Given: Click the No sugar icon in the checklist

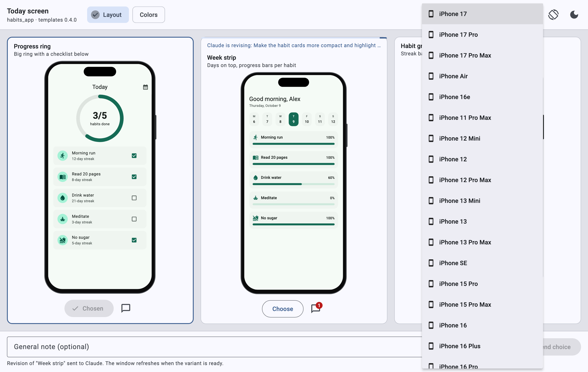Looking at the screenshot, I should click(62, 240).
